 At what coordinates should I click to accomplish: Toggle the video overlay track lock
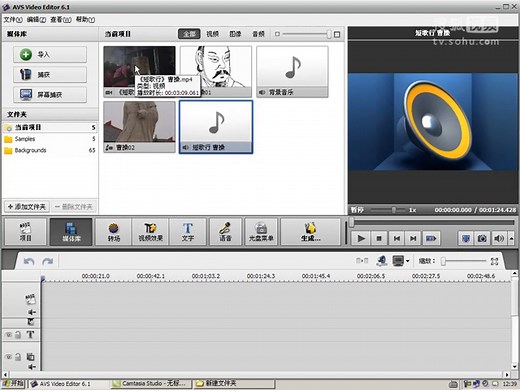(18, 357)
